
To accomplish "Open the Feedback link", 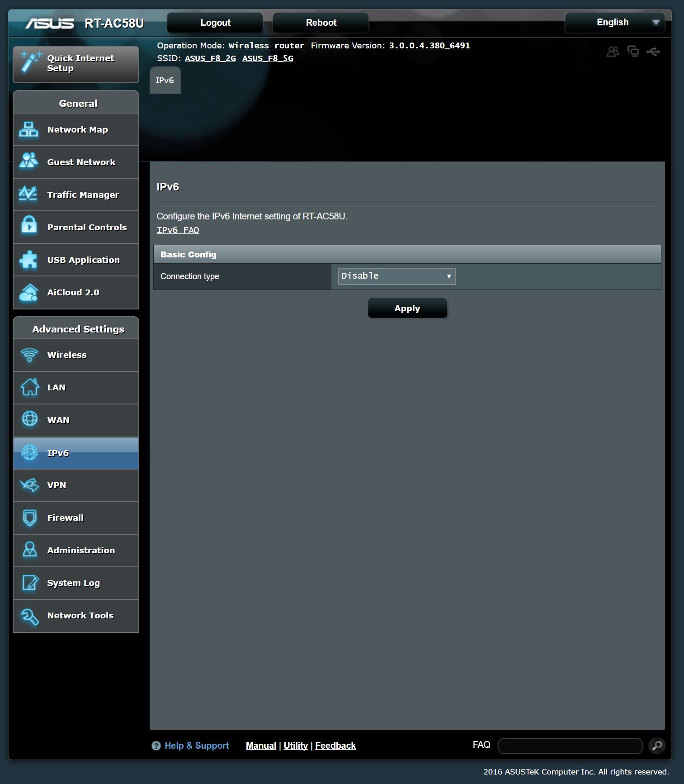I will (x=335, y=746).
